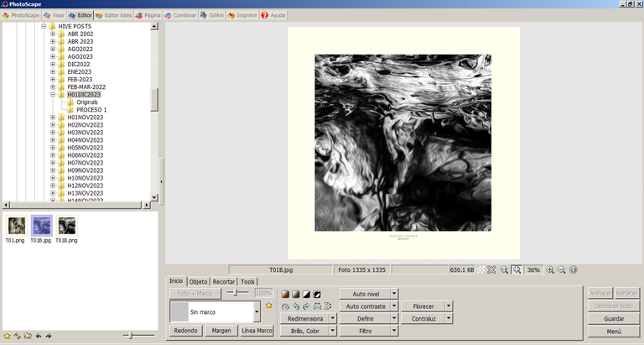Rotate the photo 90° counterclockwise
Screen dimensions: 644x345
(296, 306)
